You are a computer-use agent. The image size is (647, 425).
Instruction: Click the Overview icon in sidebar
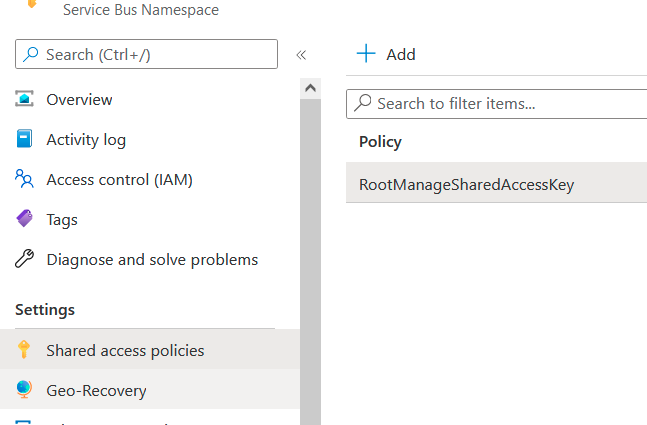[25, 100]
